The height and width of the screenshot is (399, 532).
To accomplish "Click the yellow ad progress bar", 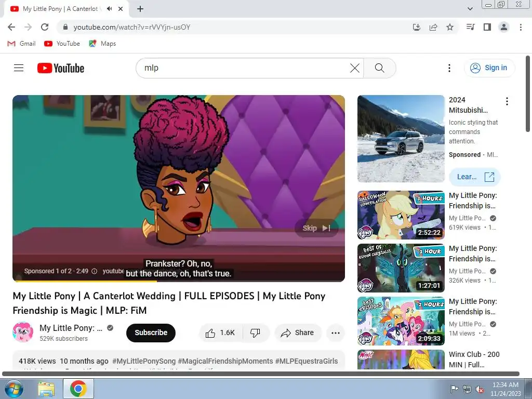I will point(85,281).
